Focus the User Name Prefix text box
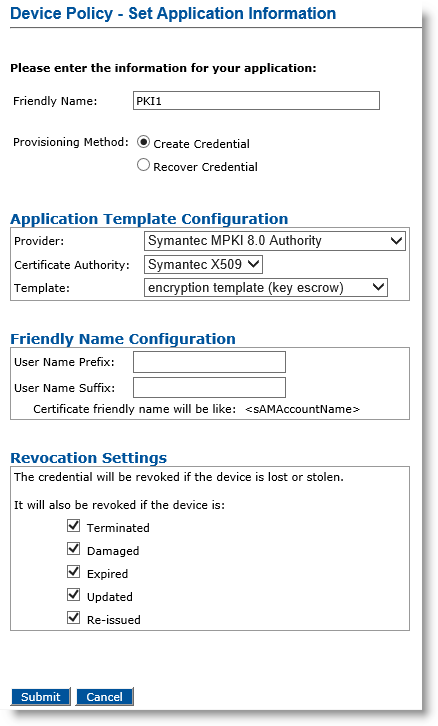438x726 pixels. coord(209,362)
